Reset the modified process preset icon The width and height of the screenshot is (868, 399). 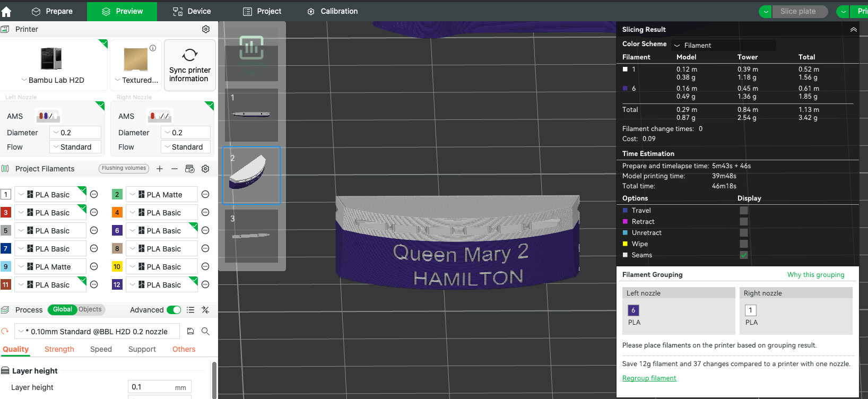(x=5, y=332)
